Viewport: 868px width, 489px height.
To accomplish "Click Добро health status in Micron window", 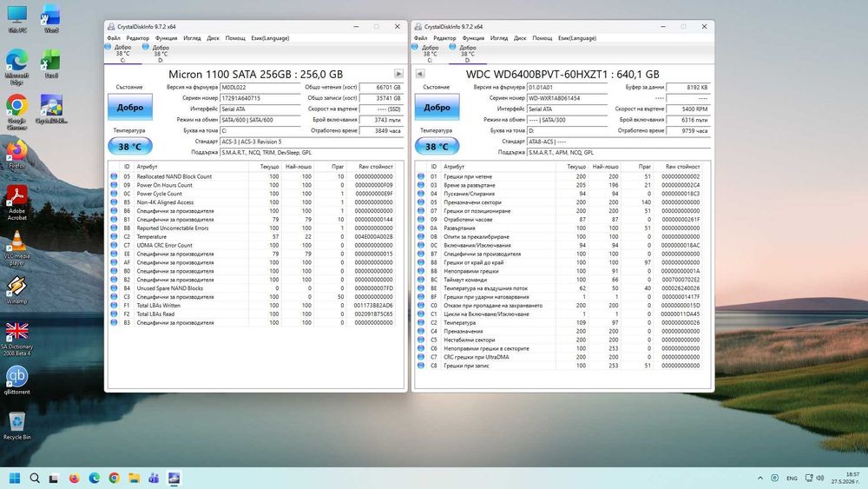I will 130,107.
